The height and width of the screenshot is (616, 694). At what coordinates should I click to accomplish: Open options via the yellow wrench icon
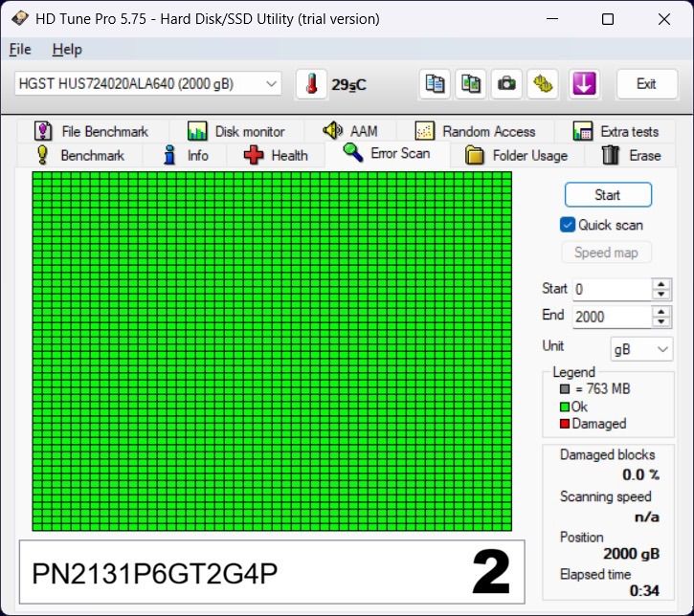click(x=543, y=84)
